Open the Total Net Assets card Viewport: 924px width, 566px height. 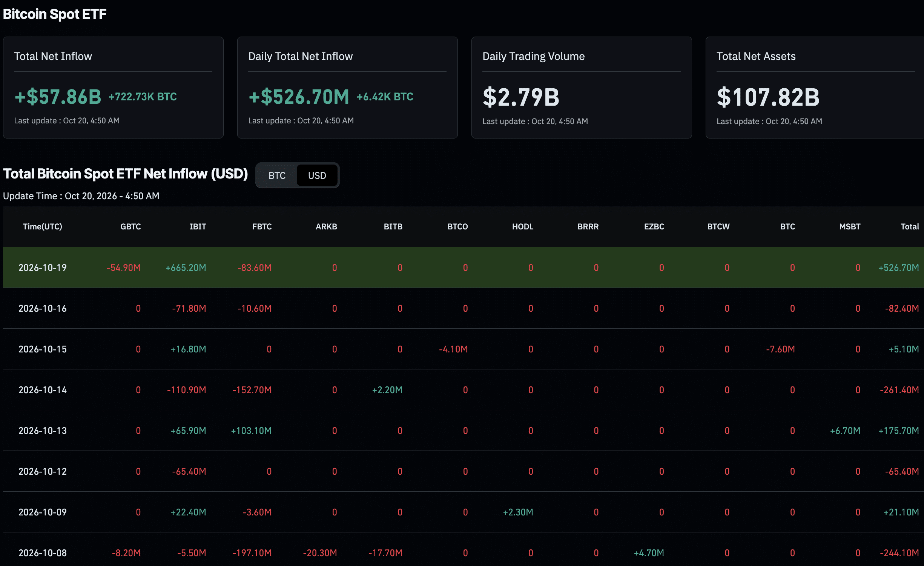(815, 88)
